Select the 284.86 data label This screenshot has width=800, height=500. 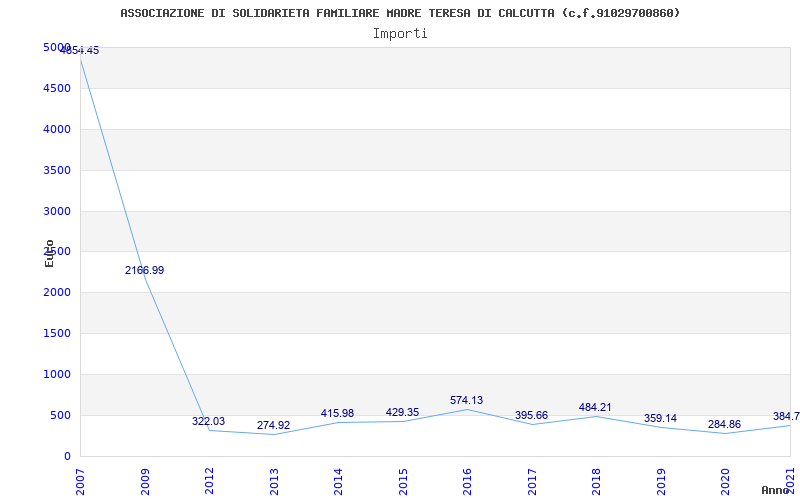tap(724, 424)
